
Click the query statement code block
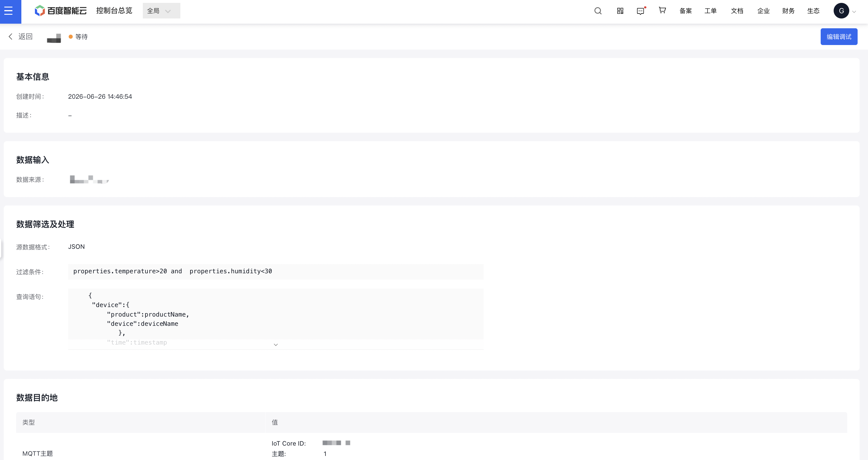276,319
